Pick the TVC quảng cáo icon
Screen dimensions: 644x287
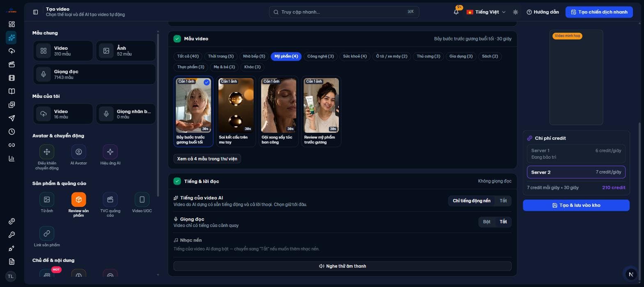[110, 199]
